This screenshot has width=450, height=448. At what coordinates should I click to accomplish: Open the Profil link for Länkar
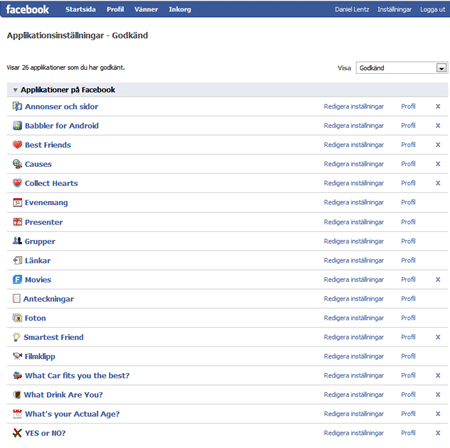408,260
